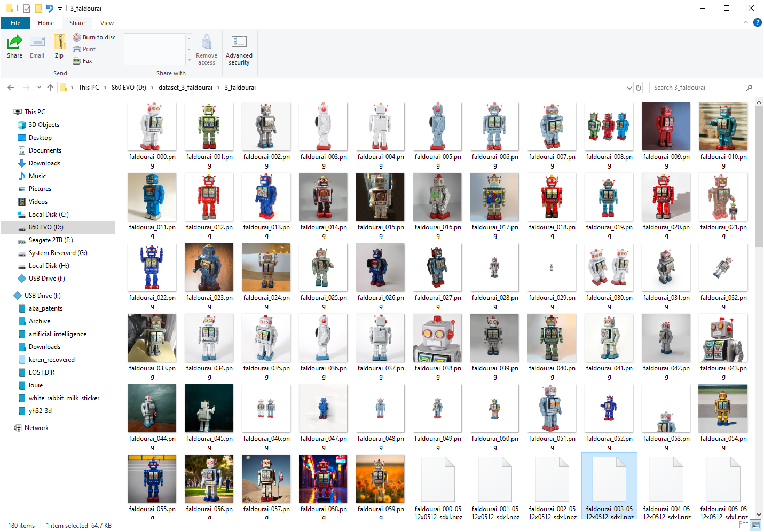The image size is (764, 532).
Task: Expand the recent locations dropdown arrow
Action: [x=39, y=88]
